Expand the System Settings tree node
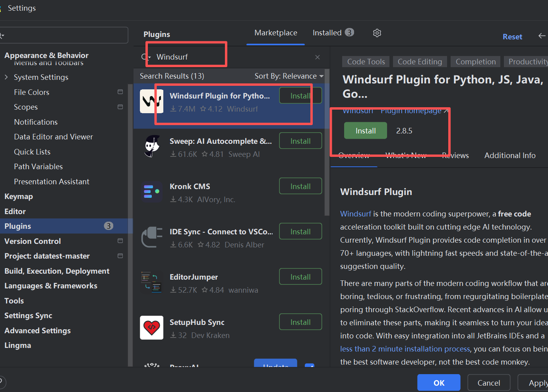Screen dimensions: 548x392 click(x=6, y=77)
